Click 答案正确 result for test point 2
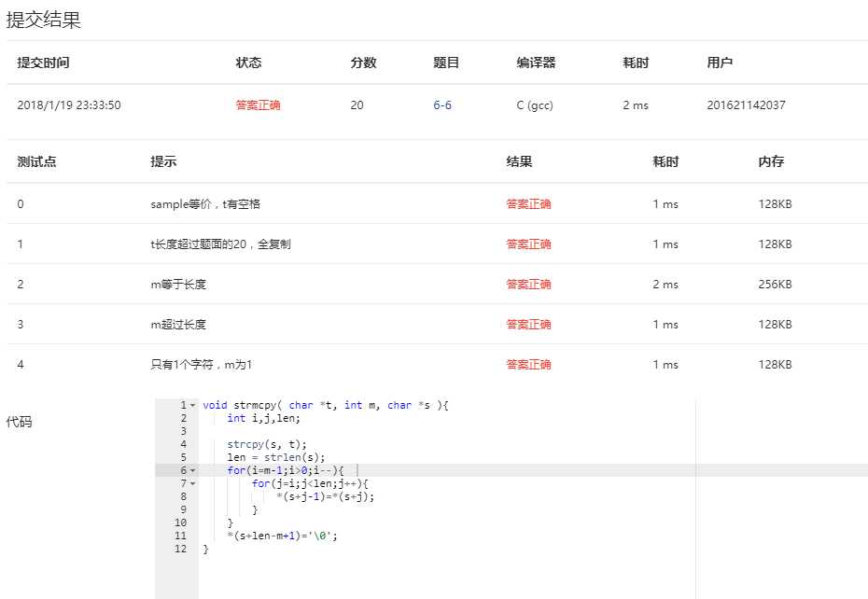This screenshot has height=599, width=868. (528, 285)
